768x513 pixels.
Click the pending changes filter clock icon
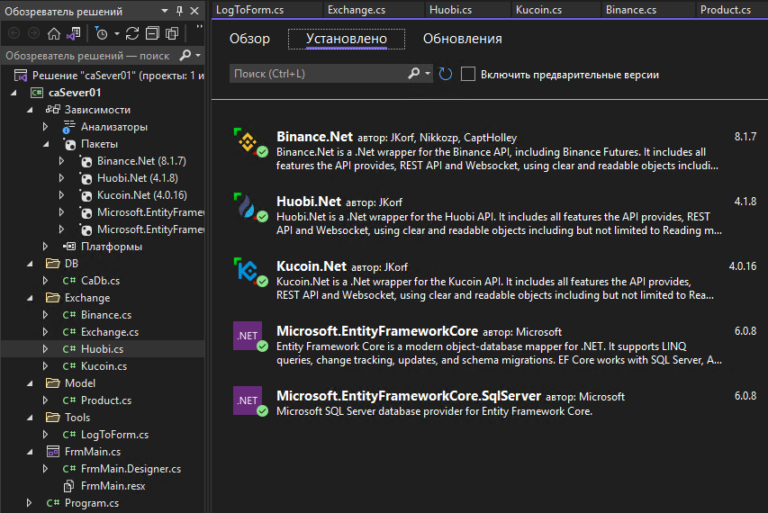101,33
